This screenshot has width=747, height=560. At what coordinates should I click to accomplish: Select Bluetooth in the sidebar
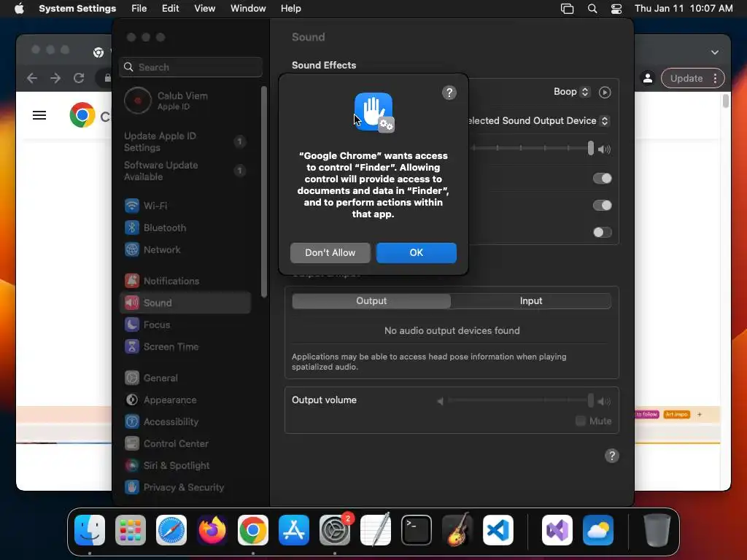click(x=186, y=227)
